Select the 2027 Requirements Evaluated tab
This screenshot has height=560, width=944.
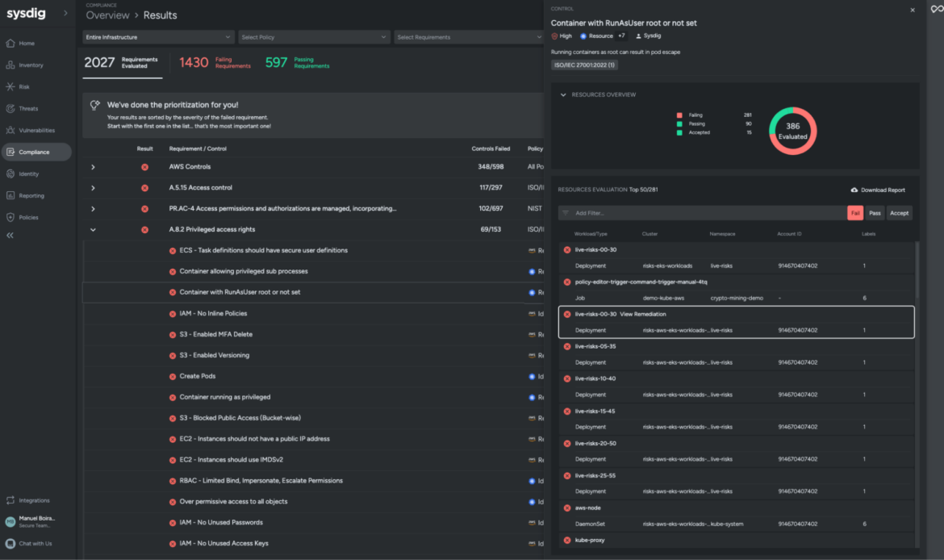(x=122, y=63)
